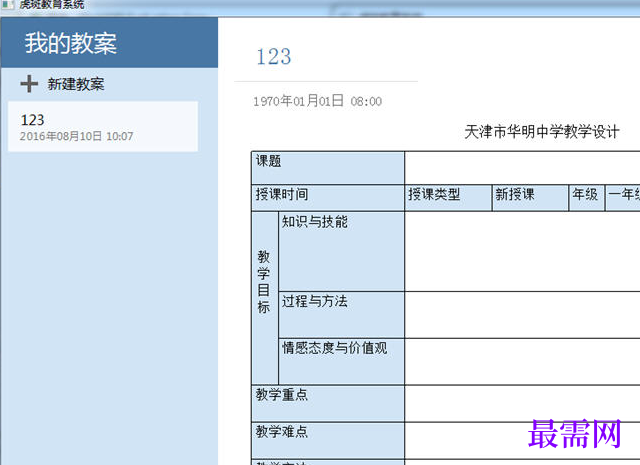Click the 教学难点 label cell
This screenshot has width=640, height=465.
coord(328,440)
